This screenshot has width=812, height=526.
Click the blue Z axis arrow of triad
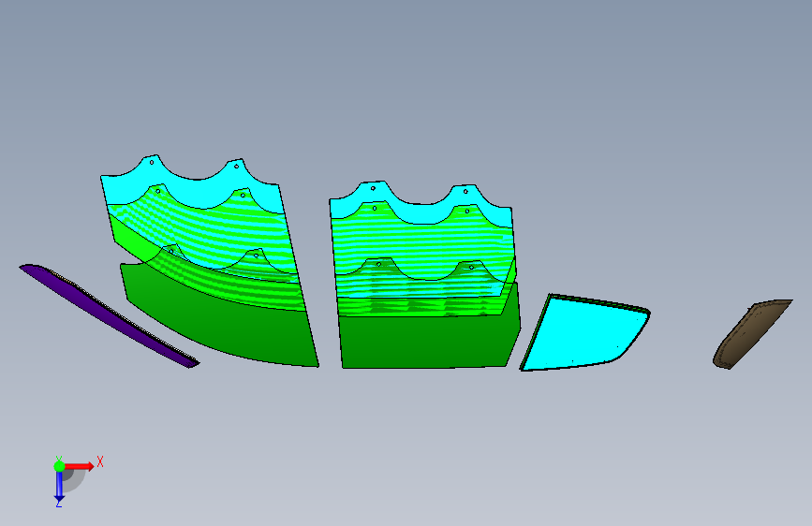59,487
